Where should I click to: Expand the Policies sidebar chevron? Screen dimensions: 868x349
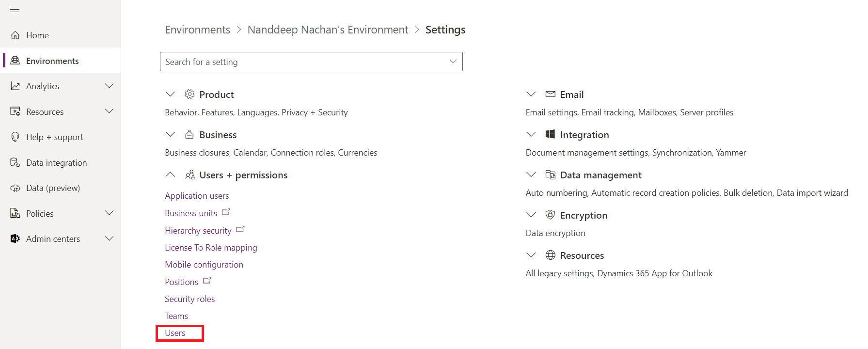pos(110,213)
